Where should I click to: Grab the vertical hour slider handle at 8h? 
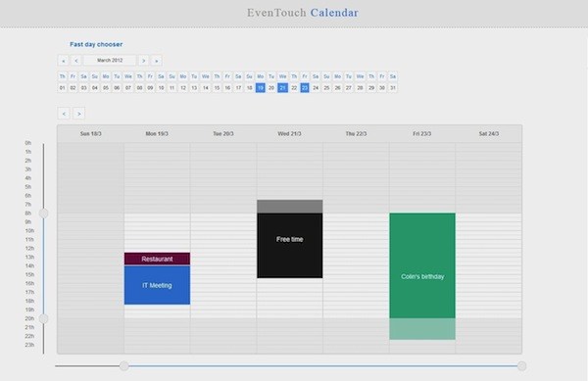43,214
